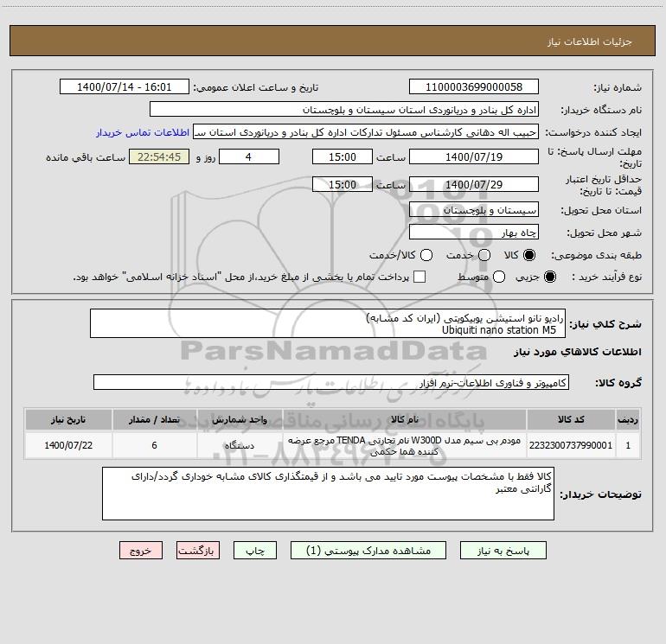The image size is (666, 644).
Task: Click the تاریخ نیاز column header
Action: tap(68, 419)
